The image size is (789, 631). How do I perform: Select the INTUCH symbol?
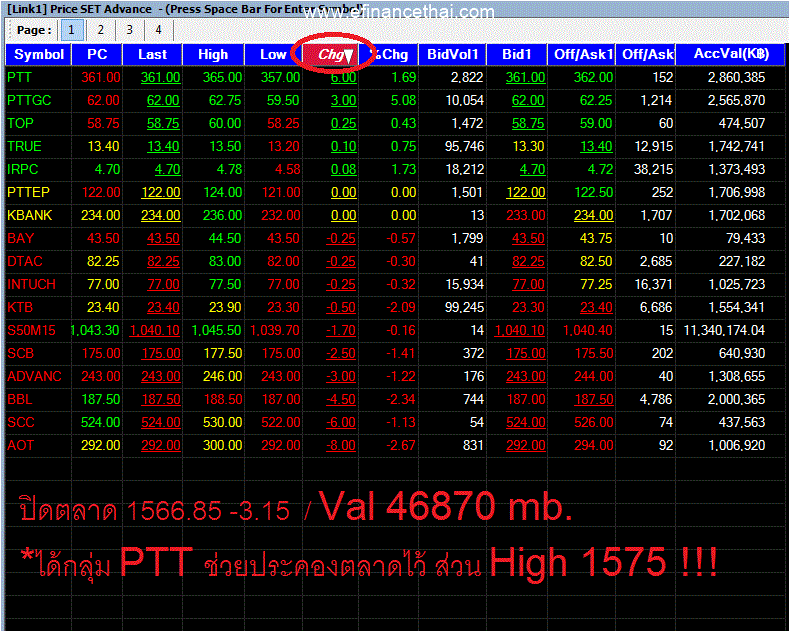tap(31, 284)
